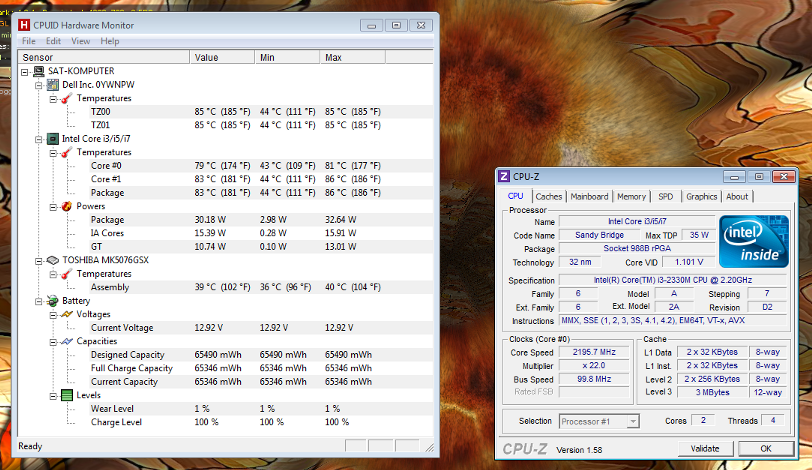Viewport: 812px width, 470px height.
Task: Collapse the Voltages node
Action: [x=53, y=315]
